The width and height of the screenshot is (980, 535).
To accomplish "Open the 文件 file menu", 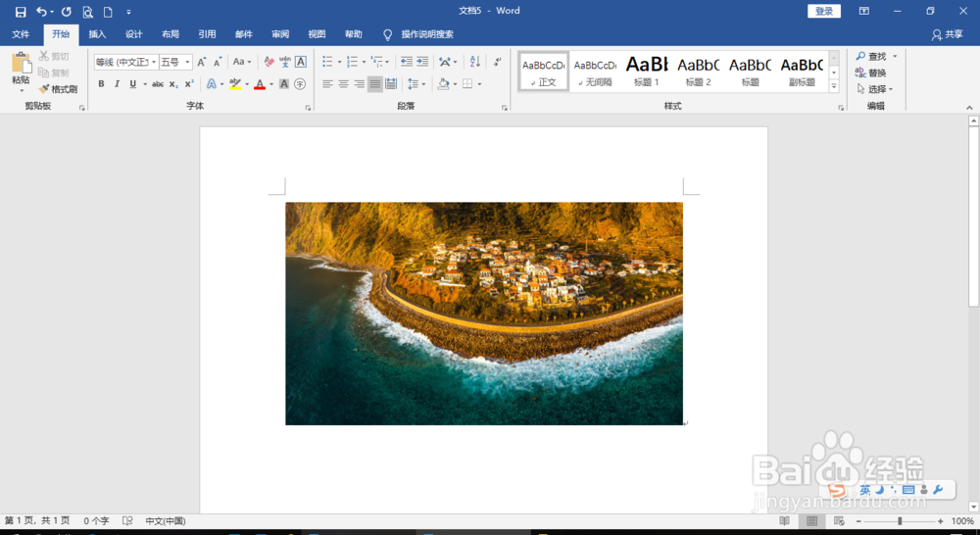I will tap(21, 34).
